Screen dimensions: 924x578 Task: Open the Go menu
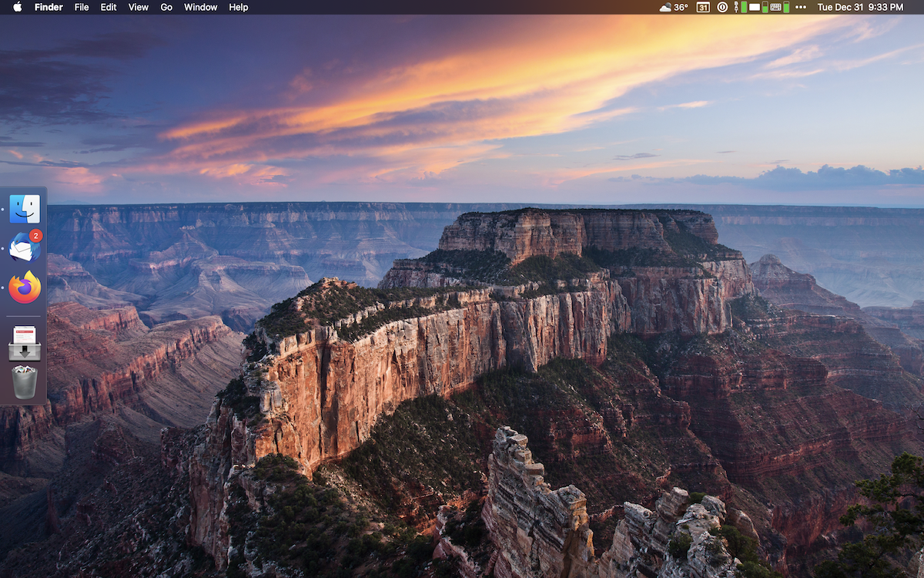[x=166, y=7]
